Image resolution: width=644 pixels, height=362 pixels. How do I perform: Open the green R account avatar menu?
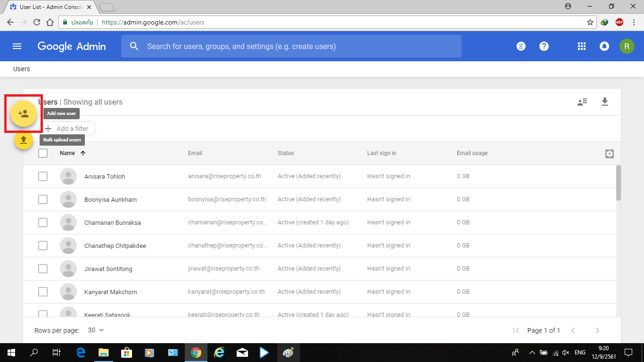(x=627, y=46)
